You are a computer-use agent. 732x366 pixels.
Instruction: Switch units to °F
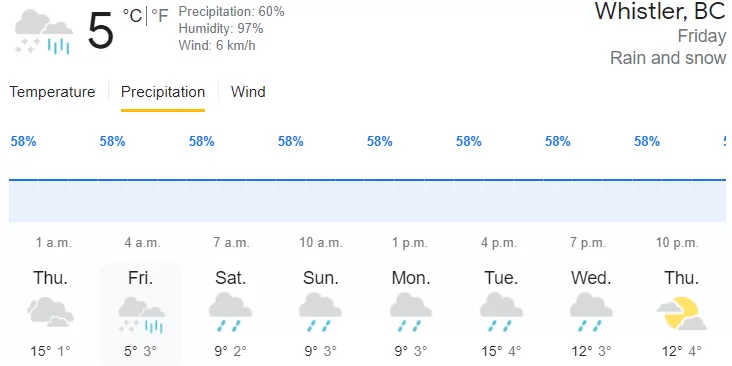pyautogui.click(x=160, y=15)
